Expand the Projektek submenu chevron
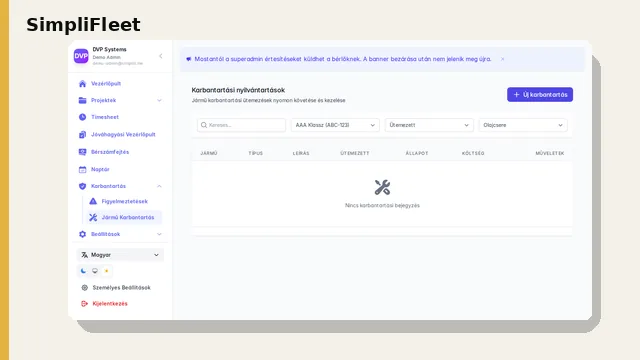Image resolution: width=640 pixels, height=360 pixels. (x=159, y=100)
